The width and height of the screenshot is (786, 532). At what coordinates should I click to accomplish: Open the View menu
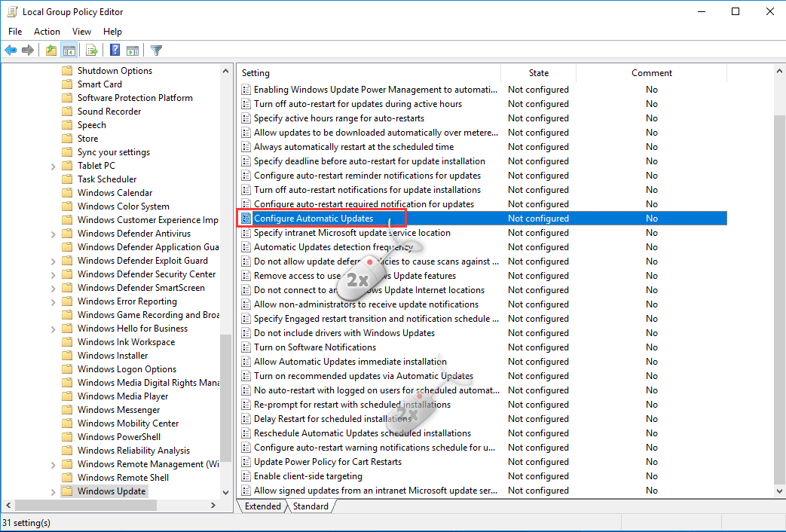pos(81,32)
